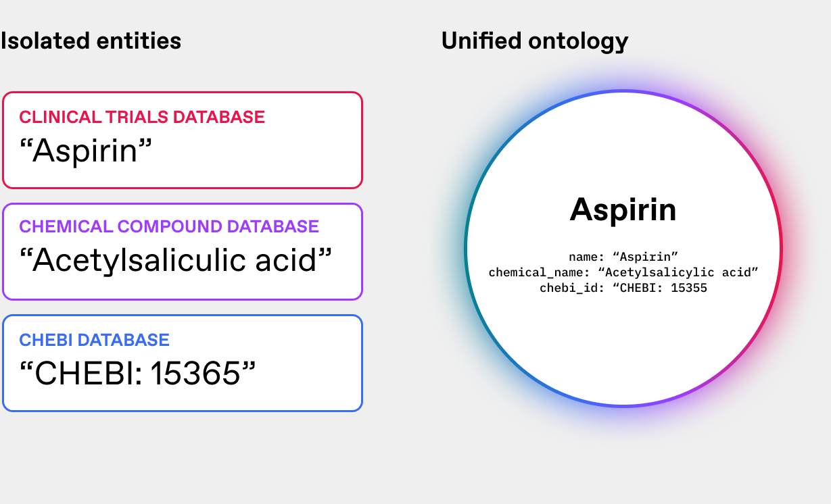Click the bold "Aspirin" title in the circle

pyautogui.click(x=623, y=209)
